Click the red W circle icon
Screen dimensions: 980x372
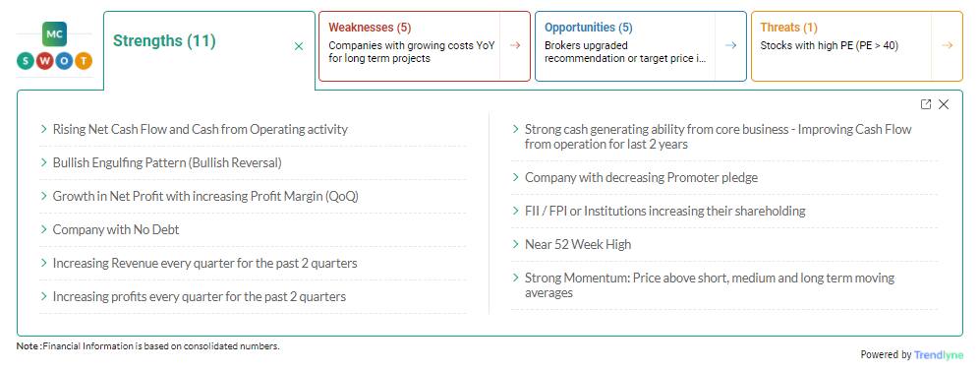click(45, 61)
